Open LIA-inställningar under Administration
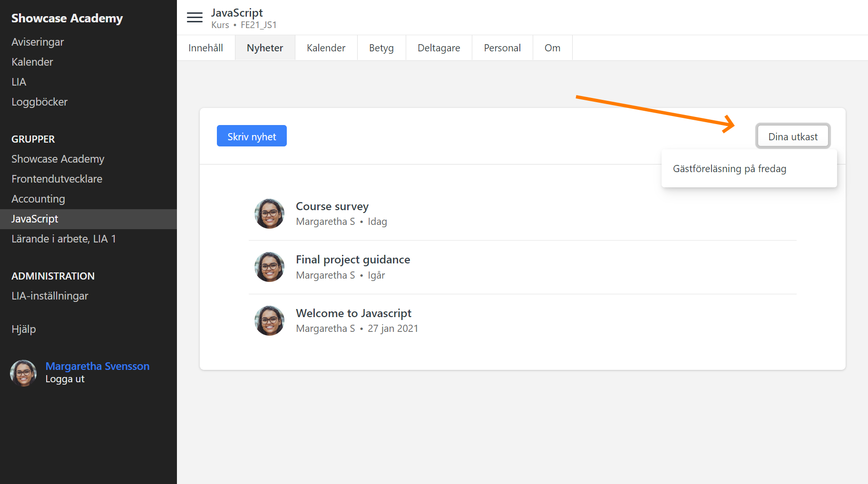This screenshot has height=484, width=868. point(50,296)
